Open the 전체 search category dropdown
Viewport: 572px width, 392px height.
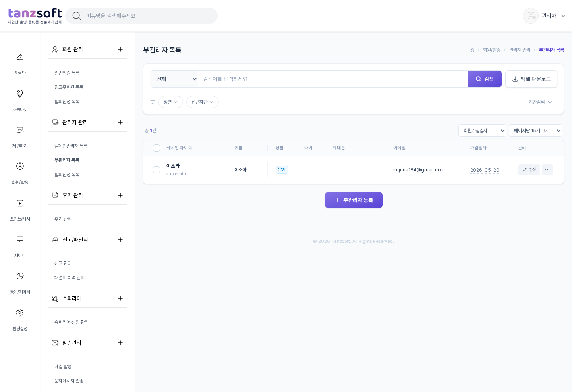pos(174,79)
